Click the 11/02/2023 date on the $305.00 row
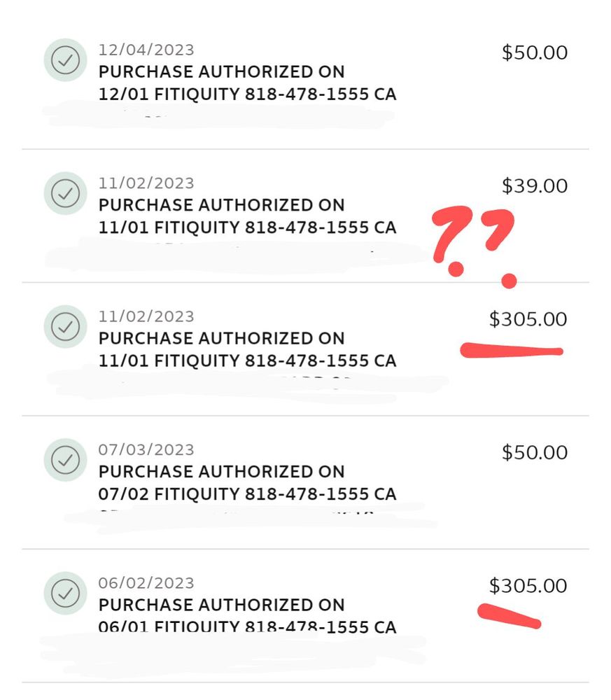The height and width of the screenshot is (700, 611). click(x=146, y=316)
